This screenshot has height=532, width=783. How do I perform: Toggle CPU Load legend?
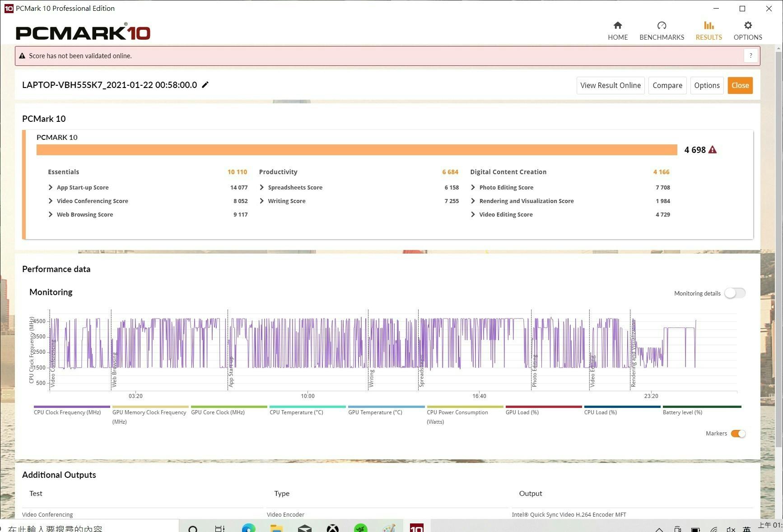tap(622, 410)
